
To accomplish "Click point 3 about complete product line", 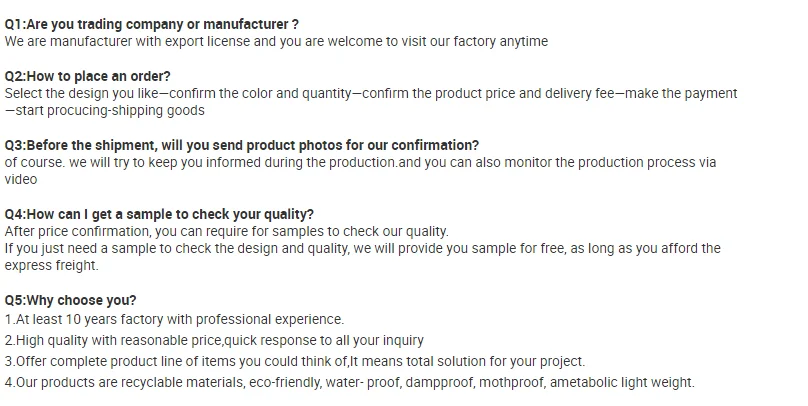I will [295, 361].
